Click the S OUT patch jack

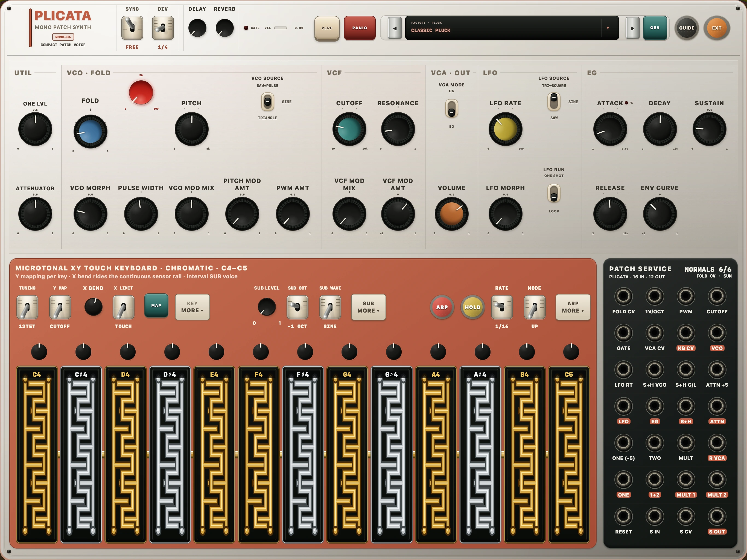pyautogui.click(x=717, y=516)
